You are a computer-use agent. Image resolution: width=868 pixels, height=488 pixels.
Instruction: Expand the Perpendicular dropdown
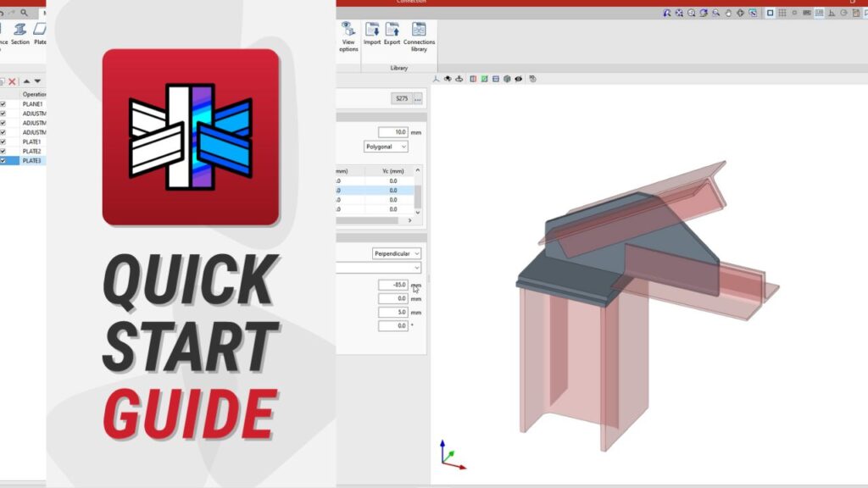[x=397, y=253]
